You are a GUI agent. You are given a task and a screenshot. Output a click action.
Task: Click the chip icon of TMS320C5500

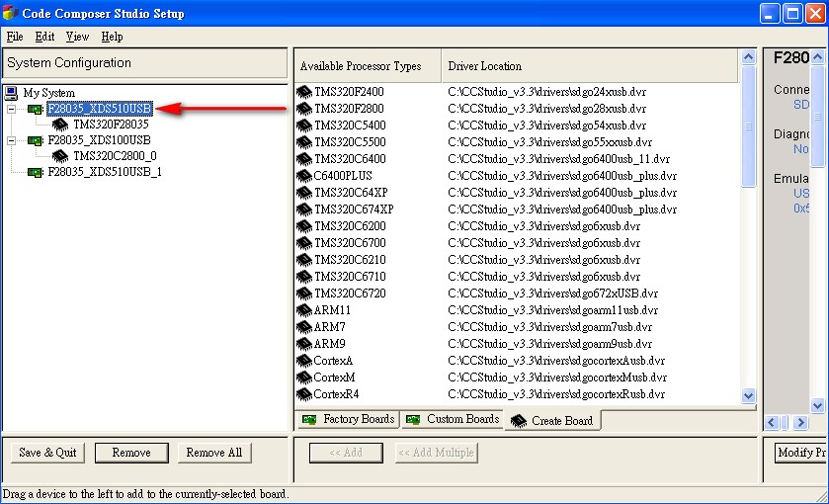click(304, 142)
